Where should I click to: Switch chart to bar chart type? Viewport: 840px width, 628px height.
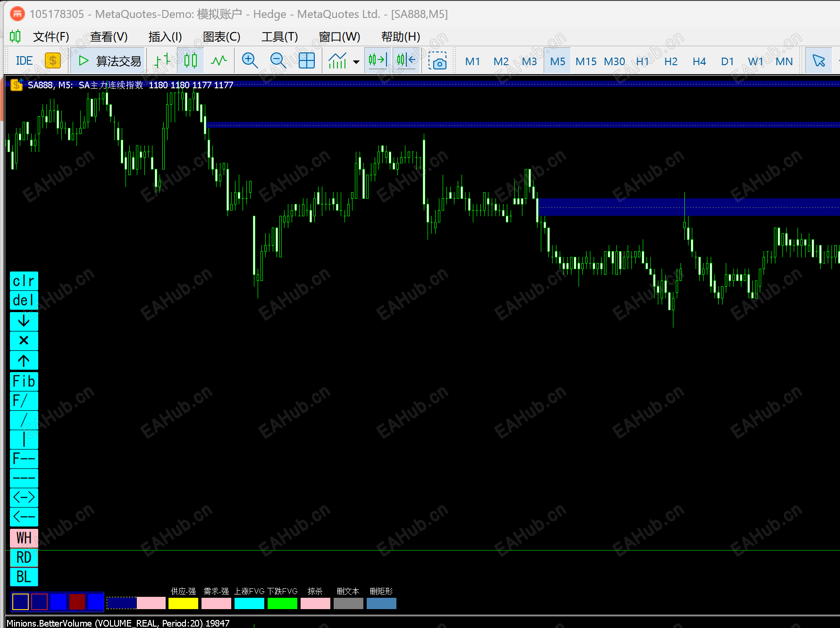[163, 60]
